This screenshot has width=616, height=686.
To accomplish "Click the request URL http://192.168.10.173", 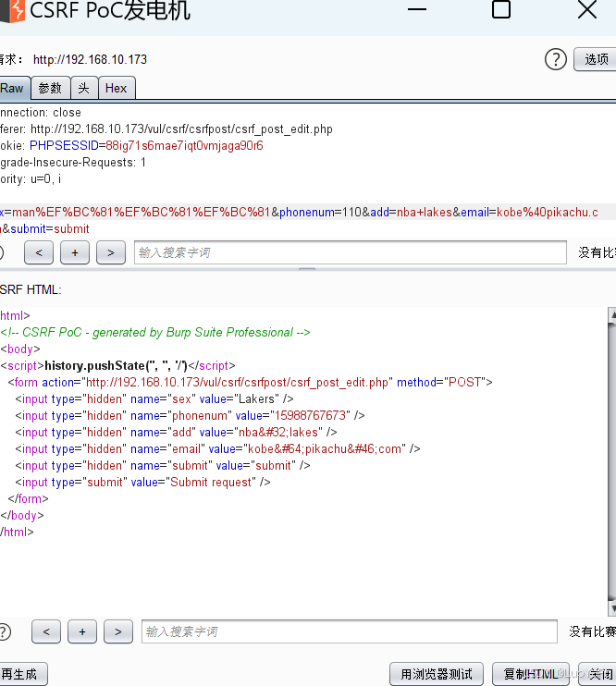I will tap(91, 59).
